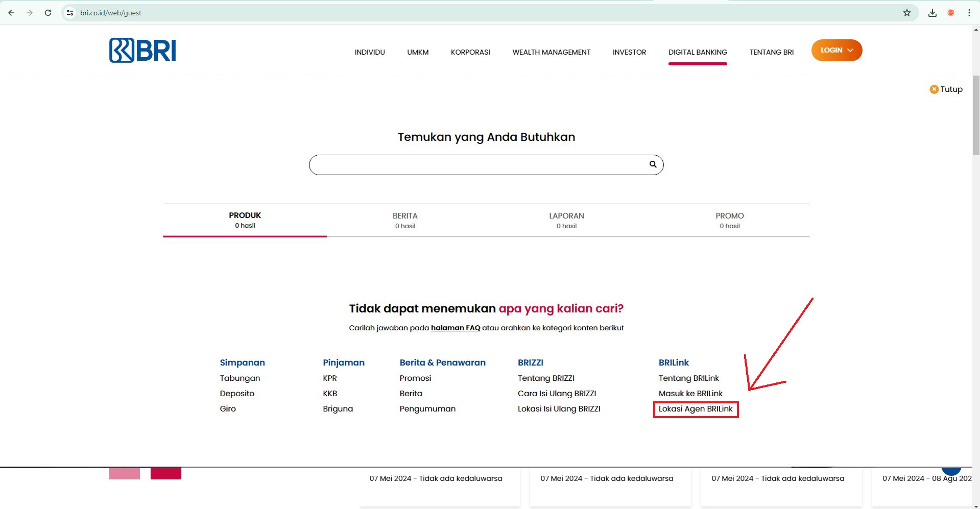Viewport: 980px width, 509px height.
Task: Go back using the browser back arrow
Action: coord(11,13)
